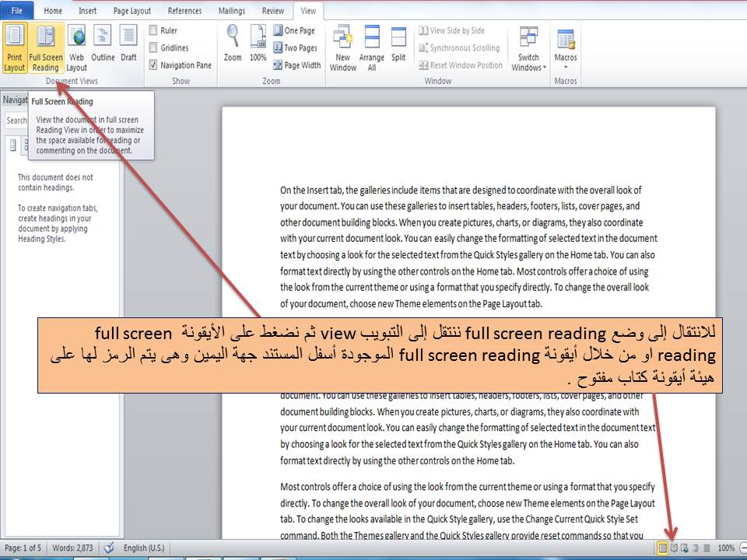This screenshot has height=560, width=747.
Task: Switch to Outline view in ribbon
Action: tap(103, 44)
